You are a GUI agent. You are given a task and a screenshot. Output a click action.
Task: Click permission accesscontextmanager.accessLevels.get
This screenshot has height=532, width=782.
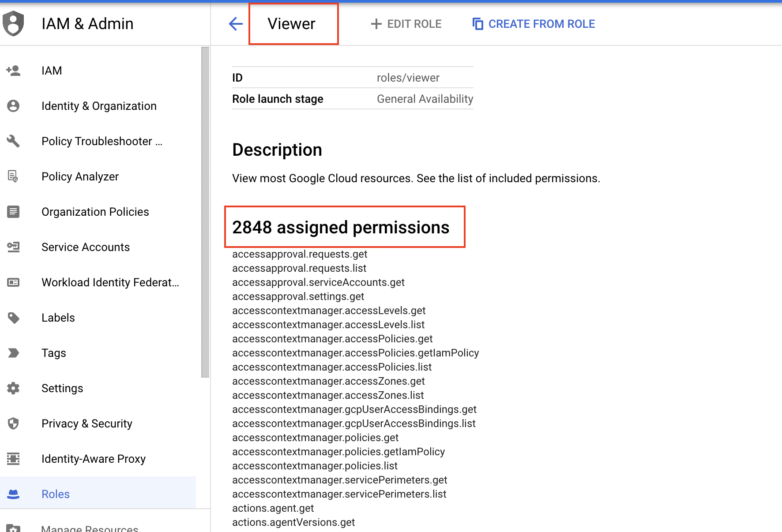click(329, 311)
